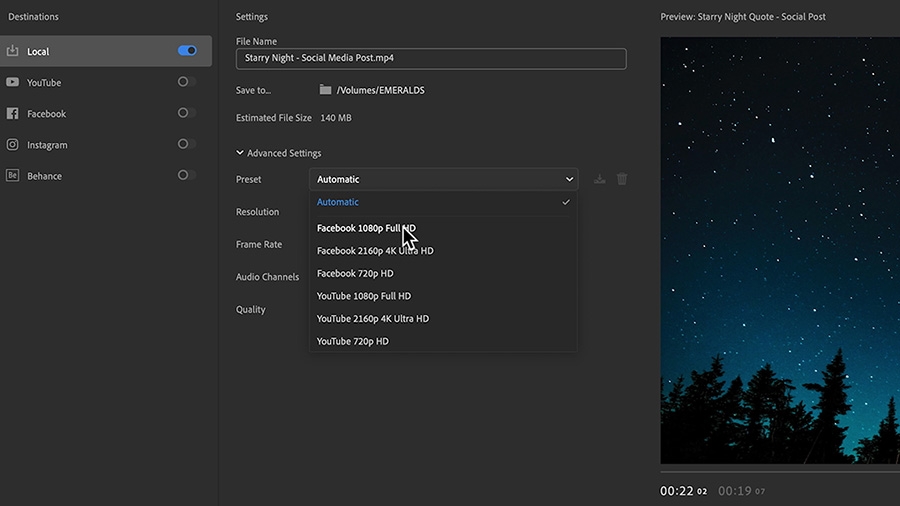The width and height of the screenshot is (900, 506).
Task: Turn off the Local destination toggle
Action: pyautogui.click(x=187, y=50)
